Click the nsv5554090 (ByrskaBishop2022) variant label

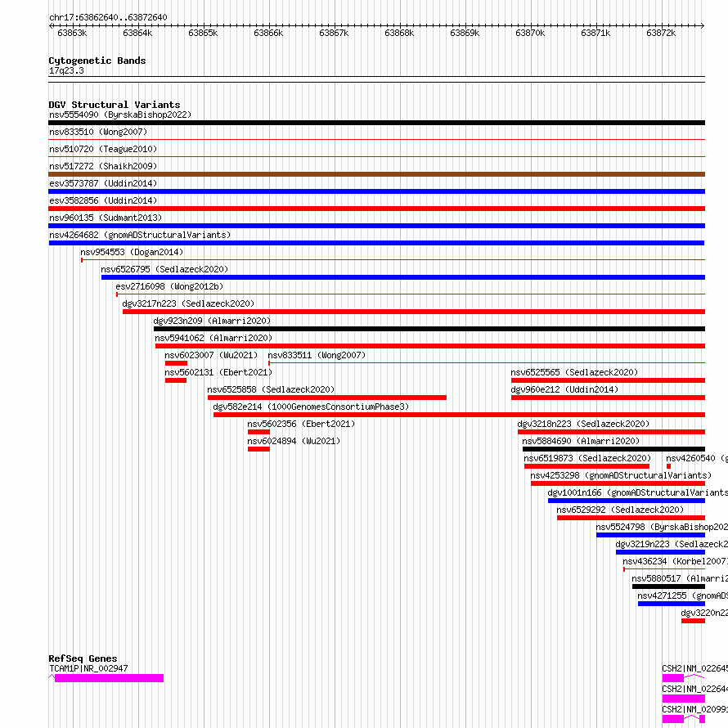click(120, 115)
